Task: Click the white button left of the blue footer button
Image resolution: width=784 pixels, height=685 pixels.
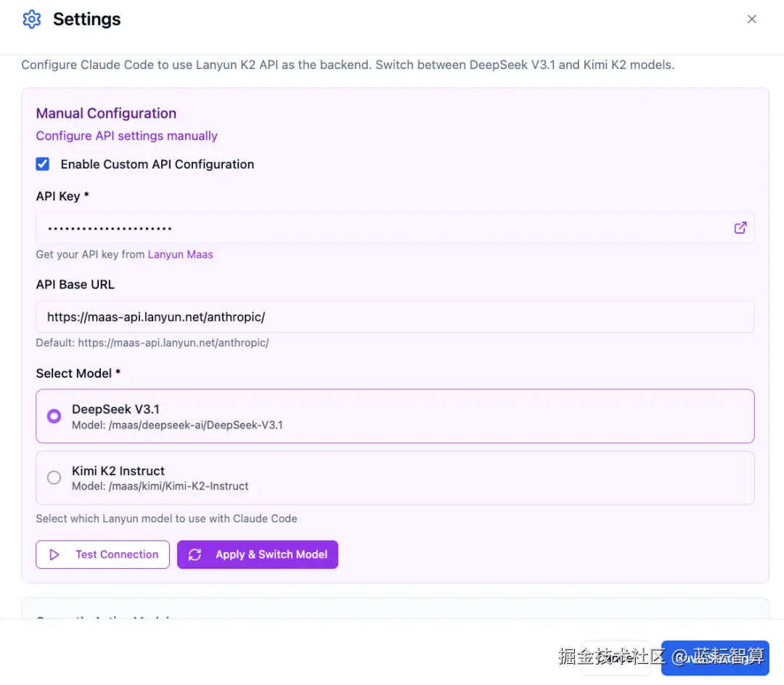Action: click(x=616, y=658)
